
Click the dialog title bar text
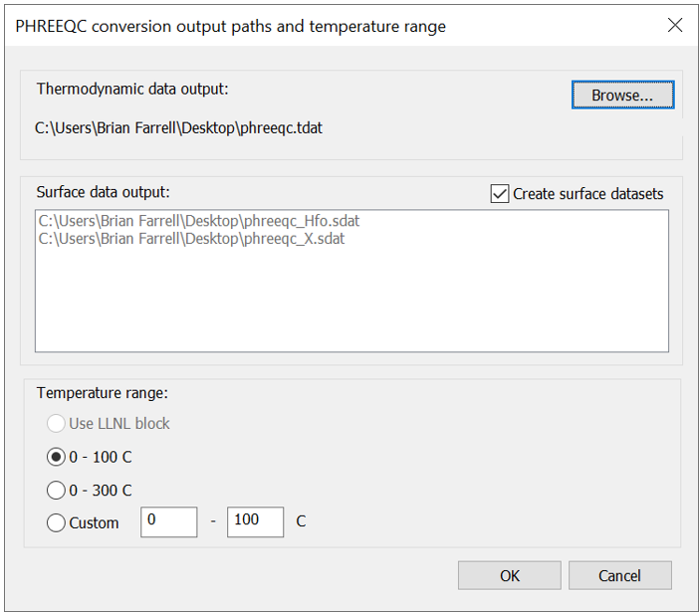click(230, 26)
